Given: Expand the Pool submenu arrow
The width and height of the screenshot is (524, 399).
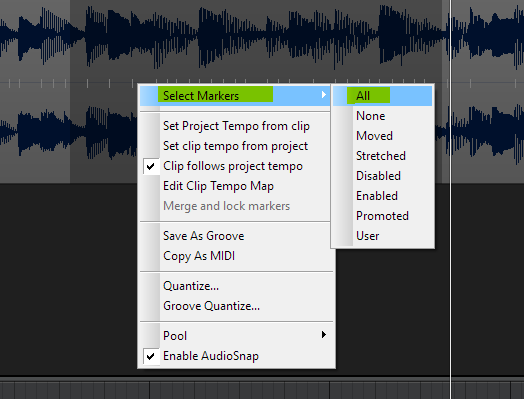Looking at the screenshot, I should click(x=323, y=335).
